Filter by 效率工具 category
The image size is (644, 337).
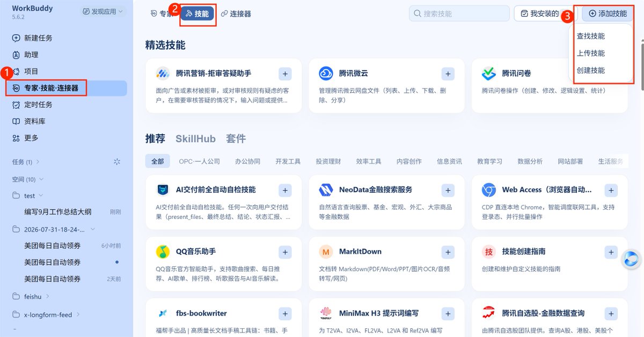tap(369, 161)
